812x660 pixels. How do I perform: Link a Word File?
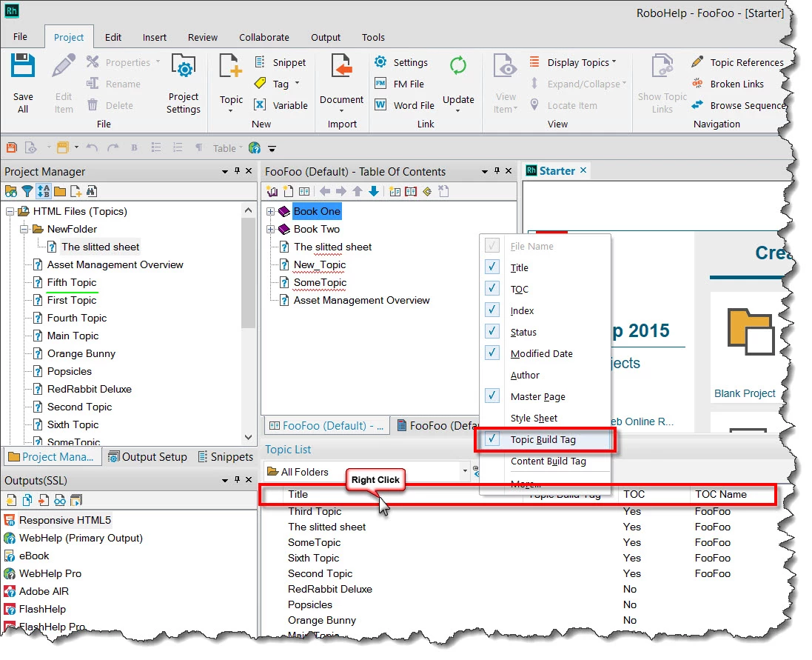coord(404,105)
